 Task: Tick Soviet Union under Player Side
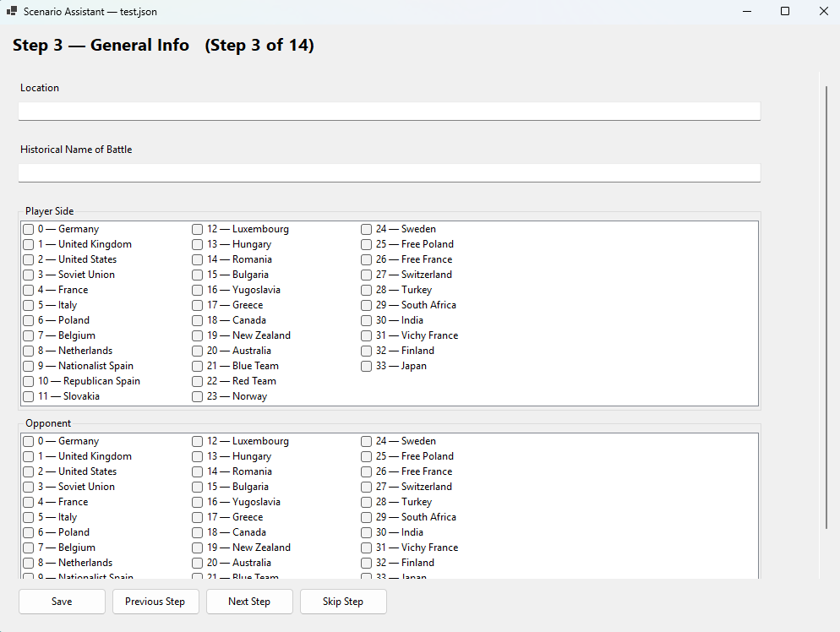click(x=29, y=275)
